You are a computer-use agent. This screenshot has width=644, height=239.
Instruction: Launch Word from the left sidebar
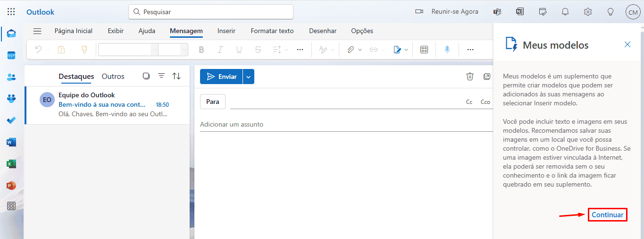pyautogui.click(x=11, y=142)
